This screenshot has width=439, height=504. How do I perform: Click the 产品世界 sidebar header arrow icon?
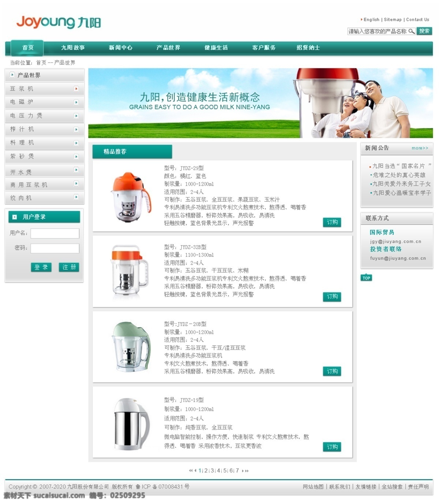pyautogui.click(x=12, y=75)
